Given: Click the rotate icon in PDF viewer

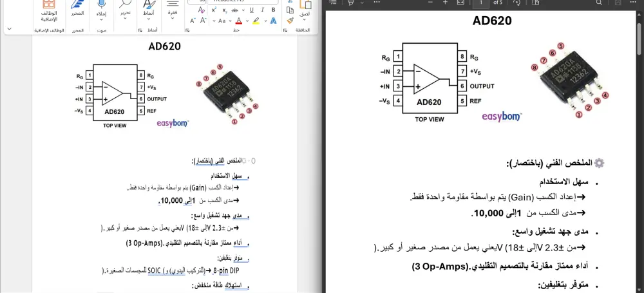Looking at the screenshot, I should 517,3.
